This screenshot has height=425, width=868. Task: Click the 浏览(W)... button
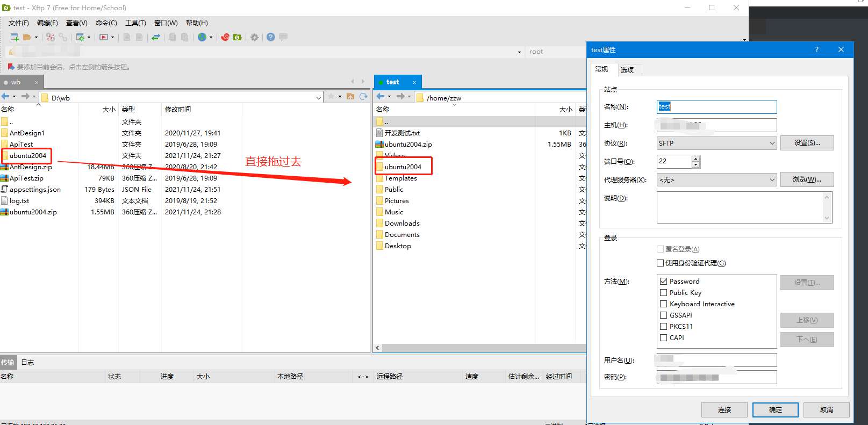click(x=807, y=179)
